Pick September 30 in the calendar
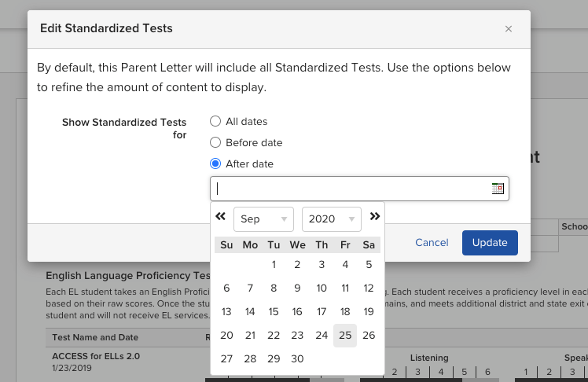588x382 pixels. click(297, 359)
